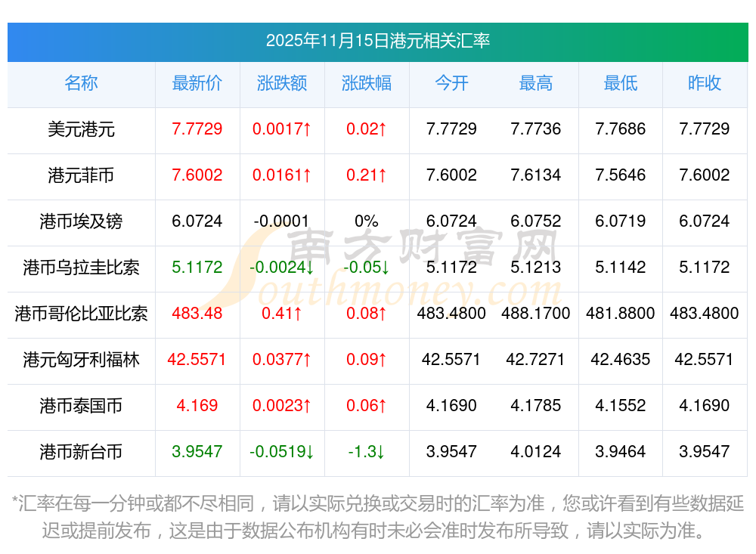Select the 最新价 column header
Image resolution: width=756 pixels, height=554 pixels.
coord(197,83)
